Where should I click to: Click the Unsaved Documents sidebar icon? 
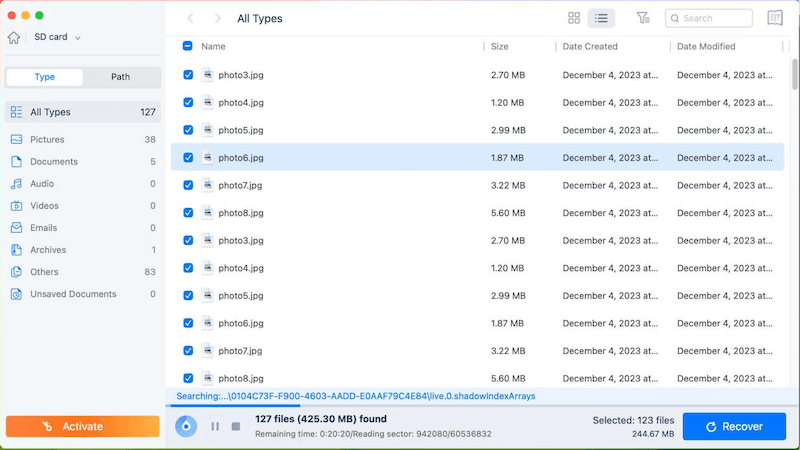pyautogui.click(x=16, y=294)
